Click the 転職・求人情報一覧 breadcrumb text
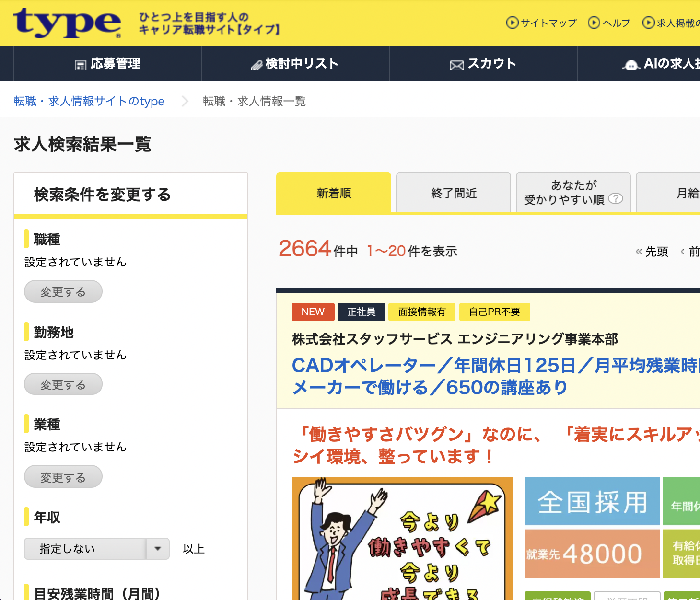This screenshot has width=700, height=600. pos(254,101)
